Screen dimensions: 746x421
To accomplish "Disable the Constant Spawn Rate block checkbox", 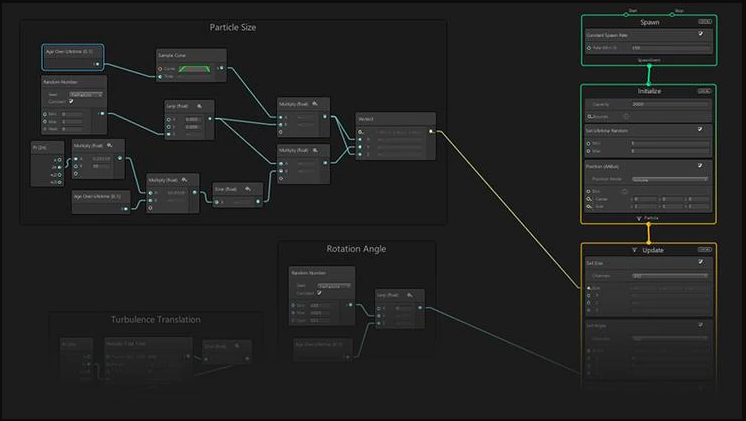I will coord(700,34).
